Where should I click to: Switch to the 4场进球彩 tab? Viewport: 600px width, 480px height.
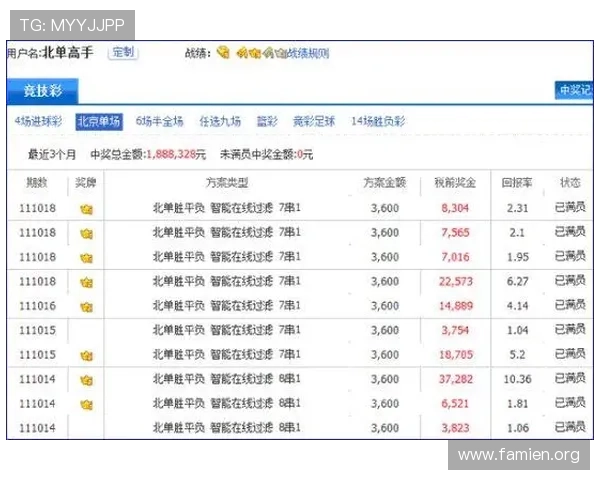pos(38,121)
